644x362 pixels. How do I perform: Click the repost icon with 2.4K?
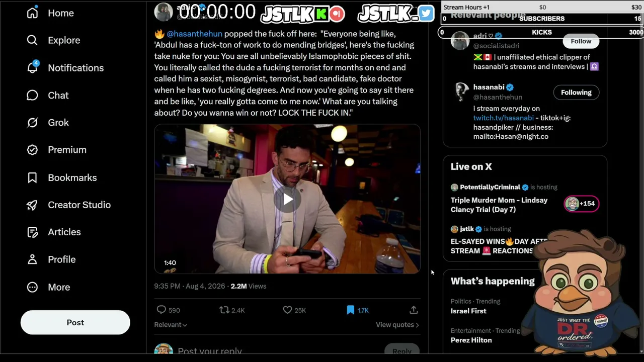click(224, 310)
